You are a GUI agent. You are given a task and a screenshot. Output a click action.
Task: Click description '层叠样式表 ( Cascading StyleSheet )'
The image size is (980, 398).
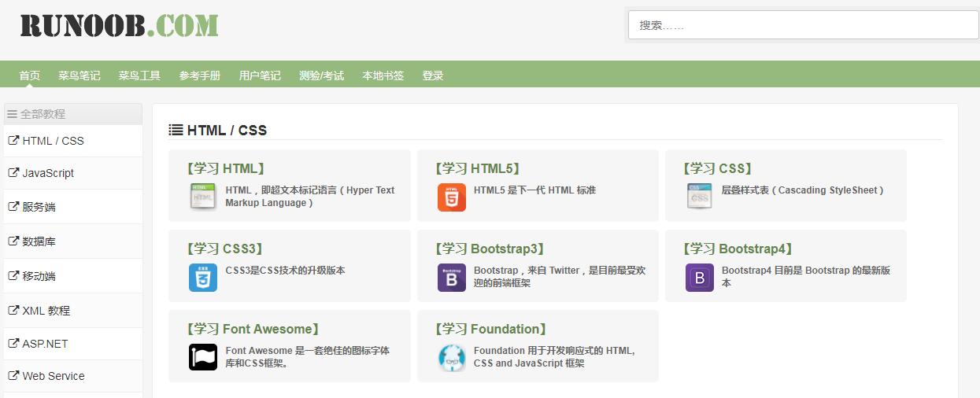pos(803,190)
